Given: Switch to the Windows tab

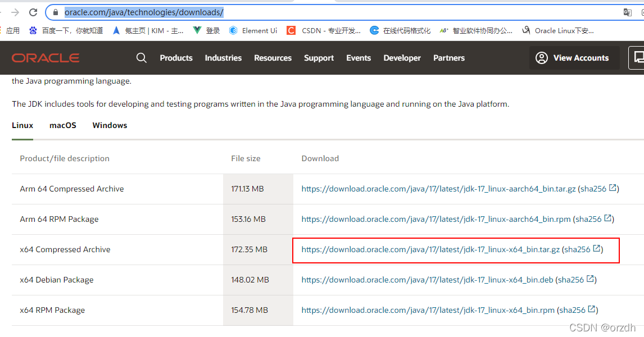Looking at the screenshot, I should click(110, 126).
